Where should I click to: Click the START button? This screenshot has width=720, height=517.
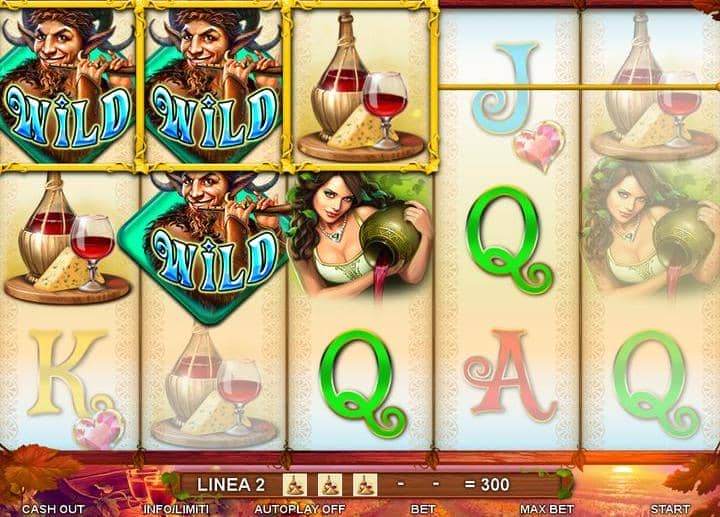coord(670,509)
